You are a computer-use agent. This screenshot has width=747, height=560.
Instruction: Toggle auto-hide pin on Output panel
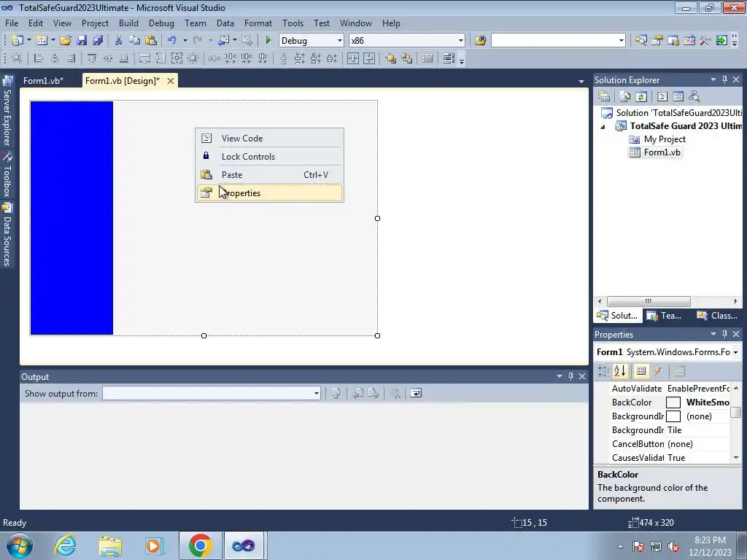pos(570,376)
